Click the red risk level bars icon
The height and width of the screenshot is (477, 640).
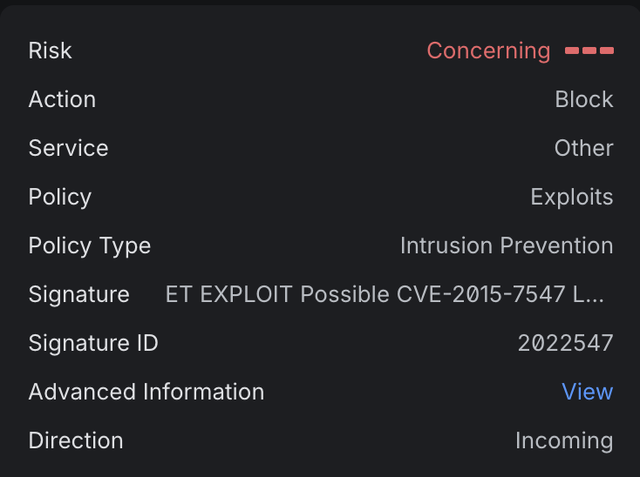pos(589,51)
